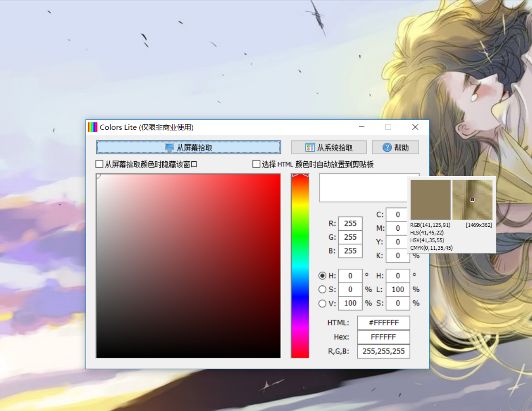Screen dimensions: 532x411
Task: Open 帮助 help button
Action: [x=396, y=147]
